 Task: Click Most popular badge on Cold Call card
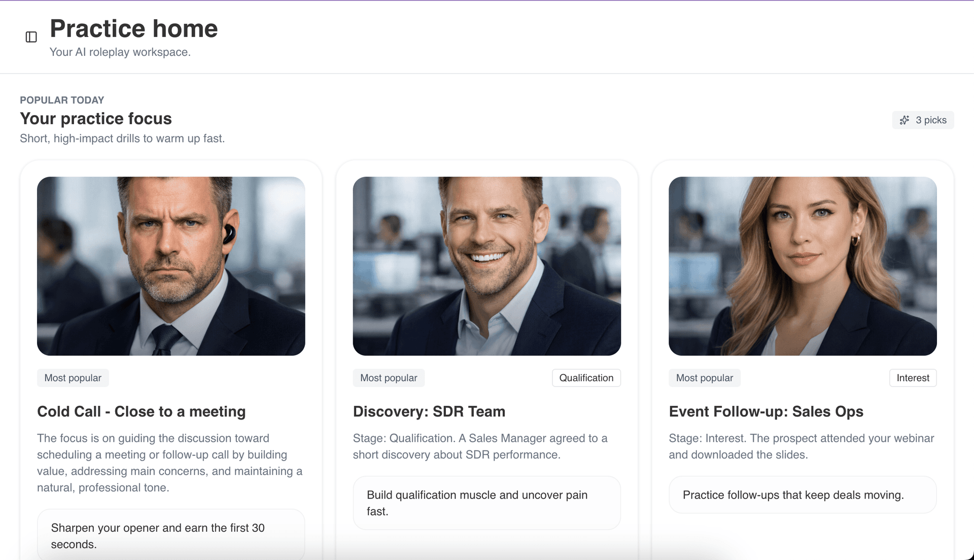click(73, 378)
